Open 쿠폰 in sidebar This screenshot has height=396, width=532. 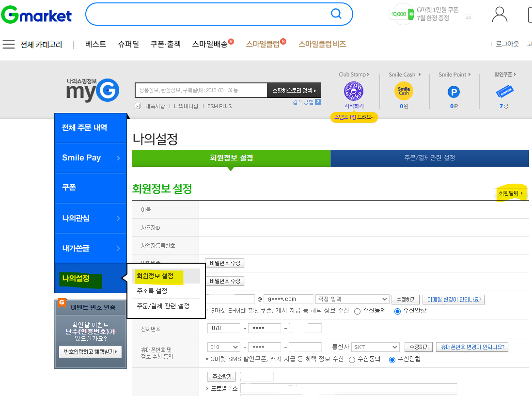[x=91, y=188]
